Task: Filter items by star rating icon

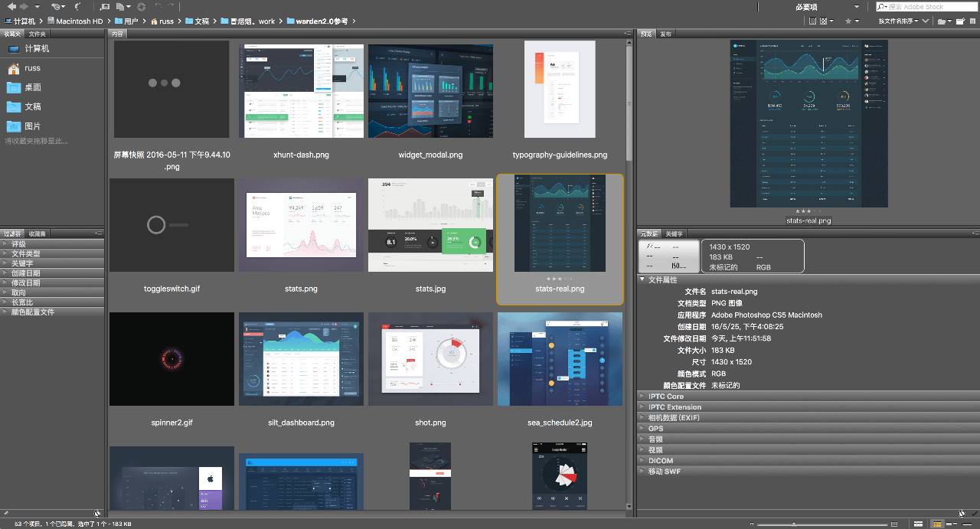Action: [x=851, y=21]
